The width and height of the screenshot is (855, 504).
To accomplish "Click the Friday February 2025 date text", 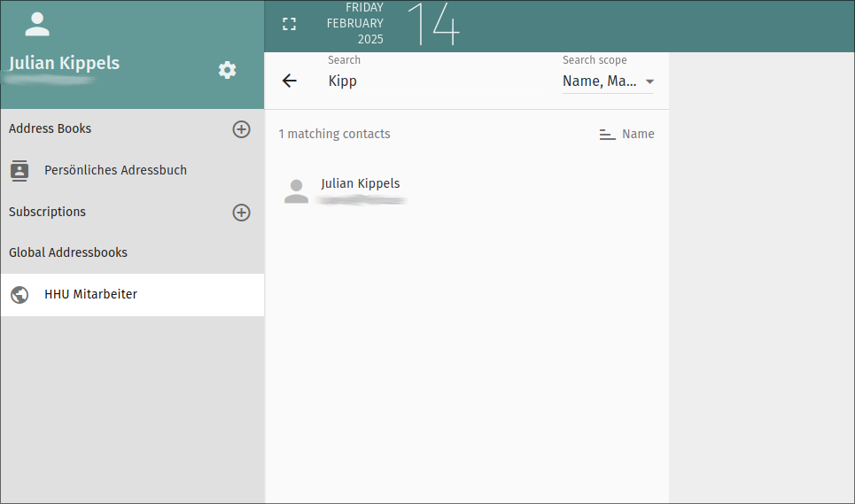I will click(356, 24).
